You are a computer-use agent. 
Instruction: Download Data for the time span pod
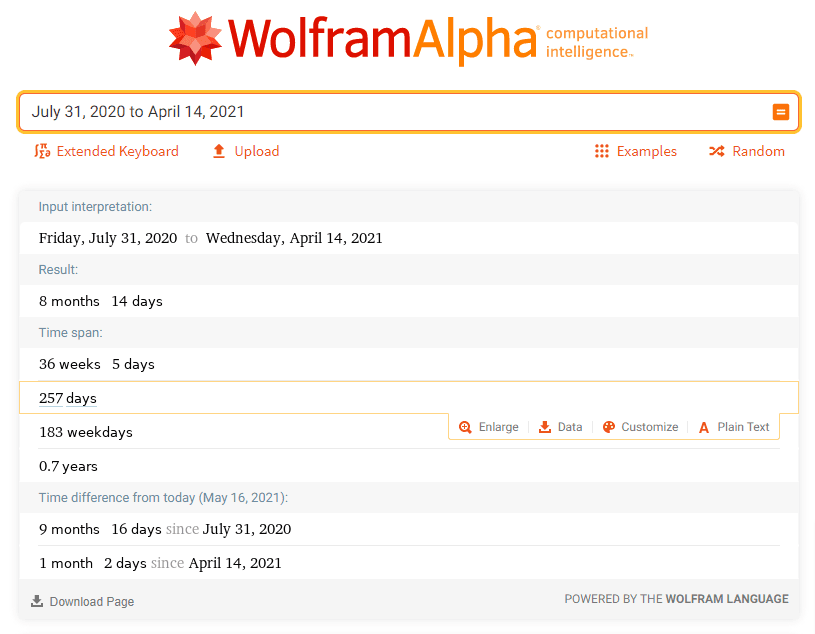click(560, 427)
